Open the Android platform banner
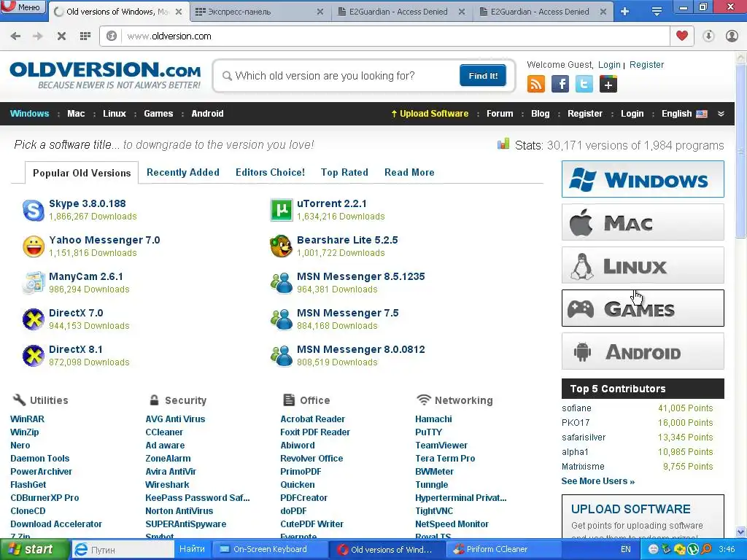Image resolution: width=747 pixels, height=560 pixels. (643, 351)
